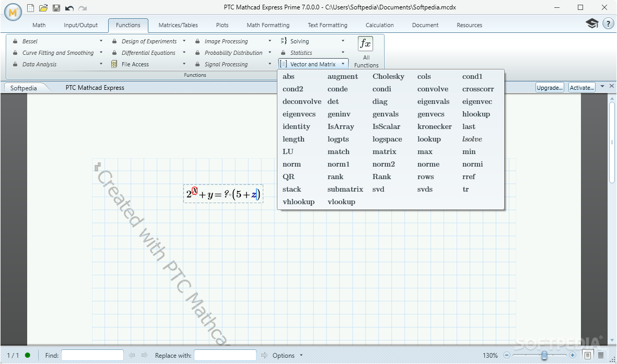Insert the eigenvals function
The height and width of the screenshot is (364, 617).
[x=433, y=101]
